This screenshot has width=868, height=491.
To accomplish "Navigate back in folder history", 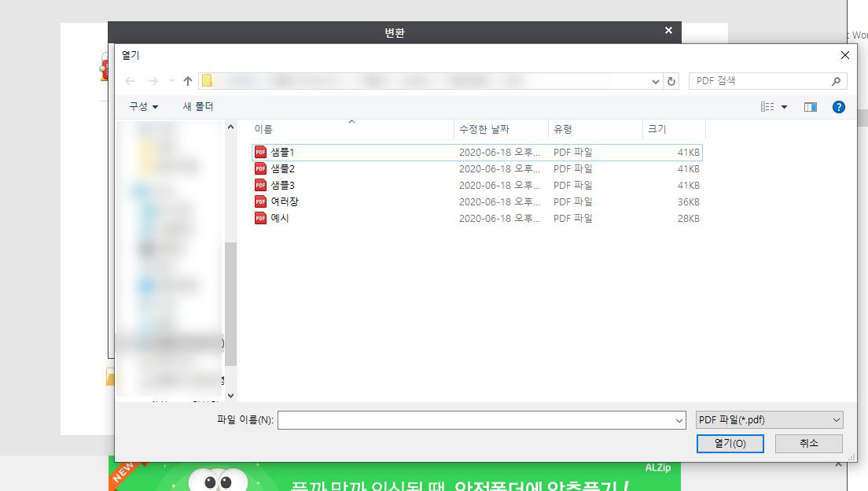I will [x=130, y=81].
